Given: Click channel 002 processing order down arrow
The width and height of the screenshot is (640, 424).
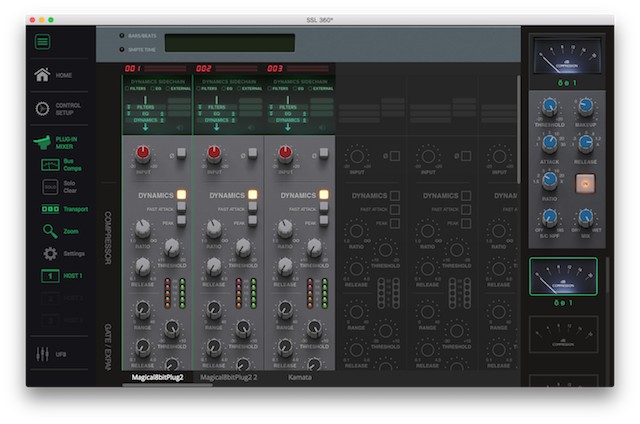Looking at the screenshot, I should point(217,127).
